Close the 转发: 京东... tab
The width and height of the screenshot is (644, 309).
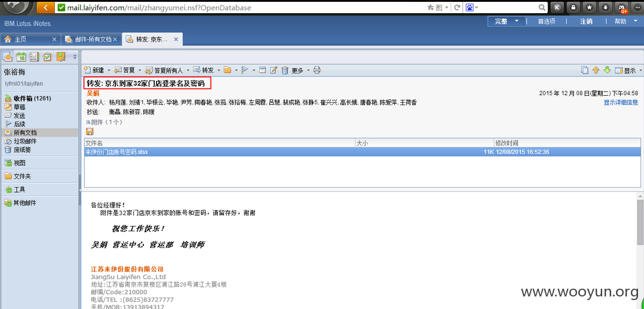click(176, 39)
